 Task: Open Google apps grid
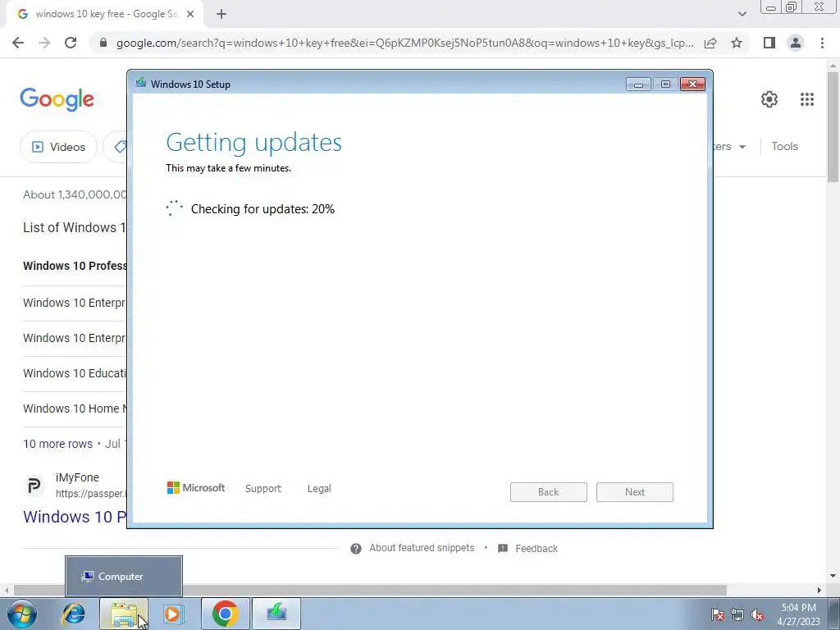pos(807,99)
